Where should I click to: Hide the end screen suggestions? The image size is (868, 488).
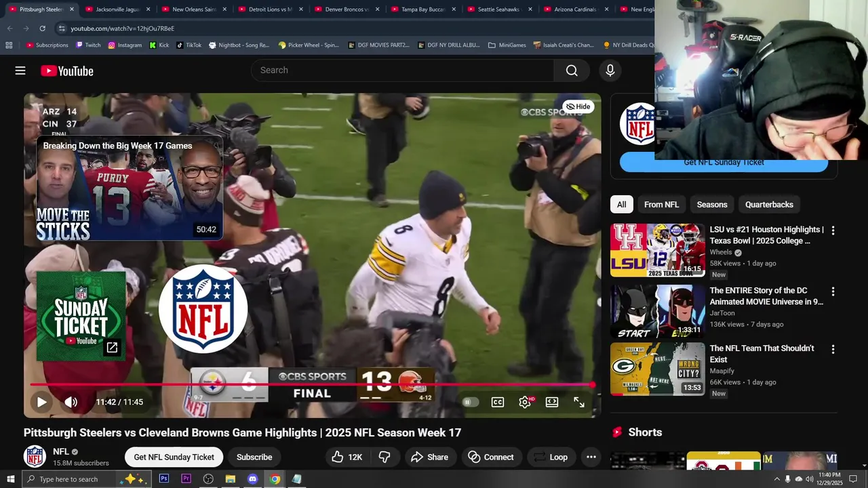pyautogui.click(x=578, y=106)
